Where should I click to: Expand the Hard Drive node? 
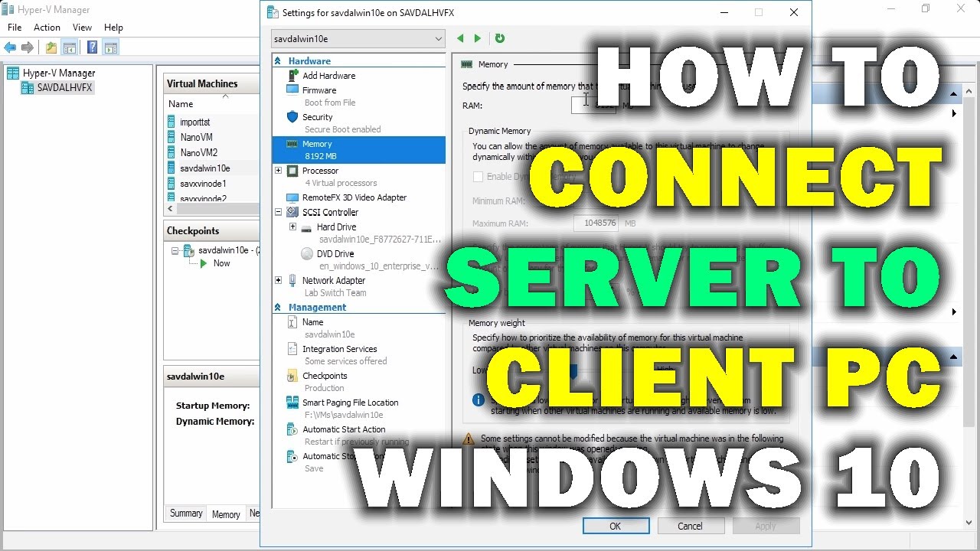pyautogui.click(x=292, y=227)
